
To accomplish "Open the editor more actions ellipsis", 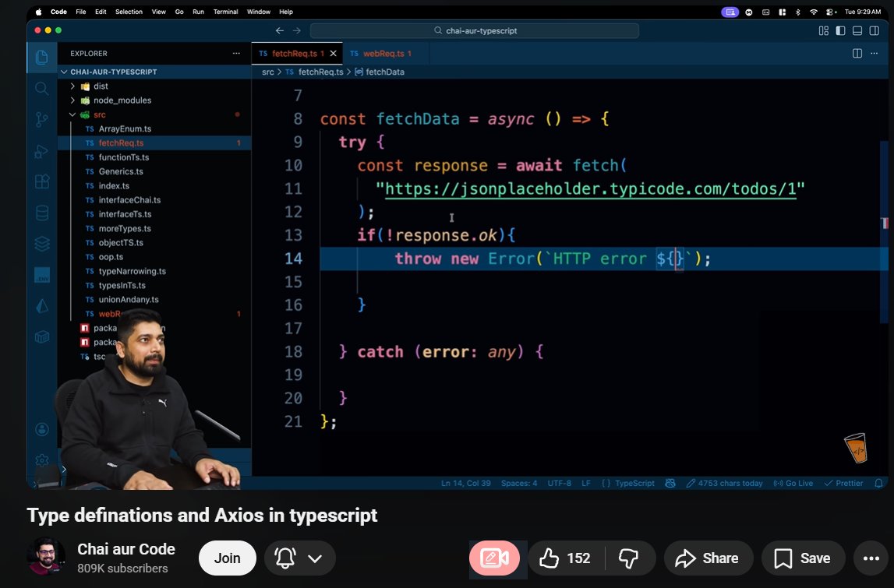I will (x=874, y=53).
